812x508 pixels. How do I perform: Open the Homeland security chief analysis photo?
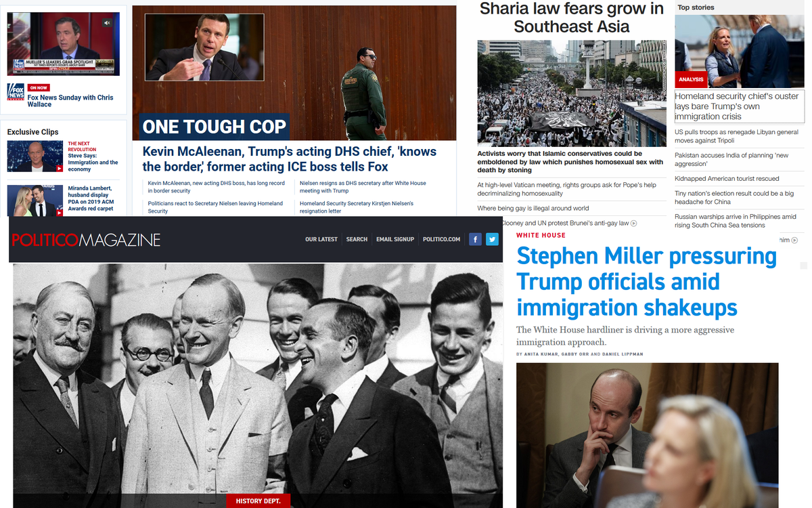pyautogui.click(x=740, y=51)
